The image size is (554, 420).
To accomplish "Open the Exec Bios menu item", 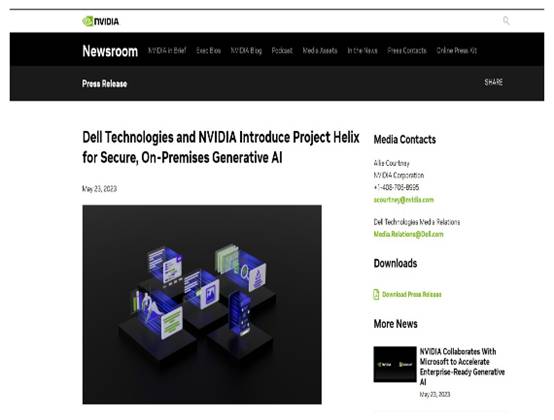I will [208, 51].
